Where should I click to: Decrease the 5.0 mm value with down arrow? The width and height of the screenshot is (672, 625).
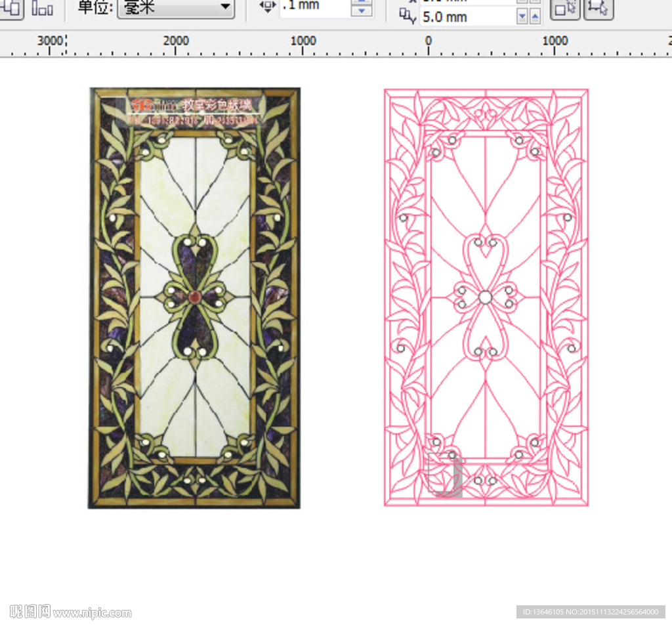coord(522,17)
